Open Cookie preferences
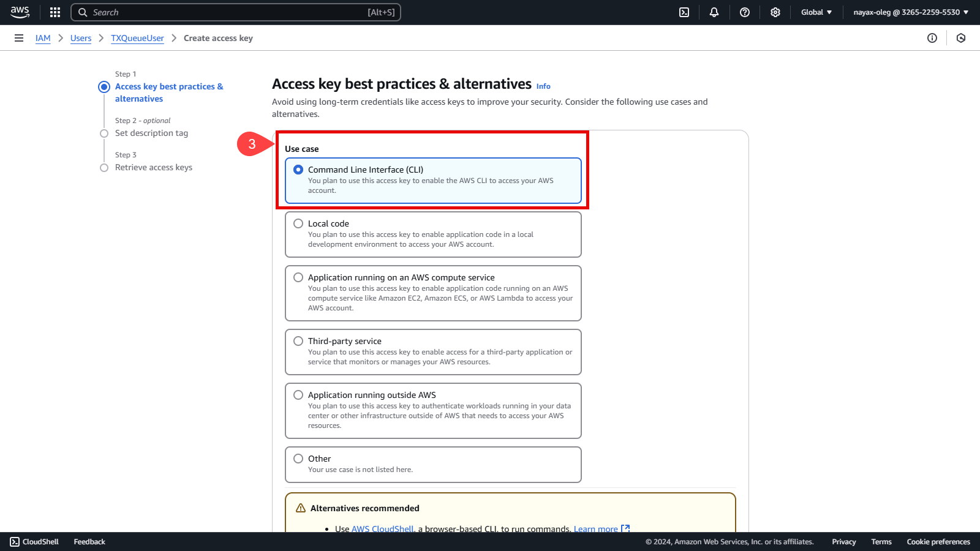 coord(938,542)
